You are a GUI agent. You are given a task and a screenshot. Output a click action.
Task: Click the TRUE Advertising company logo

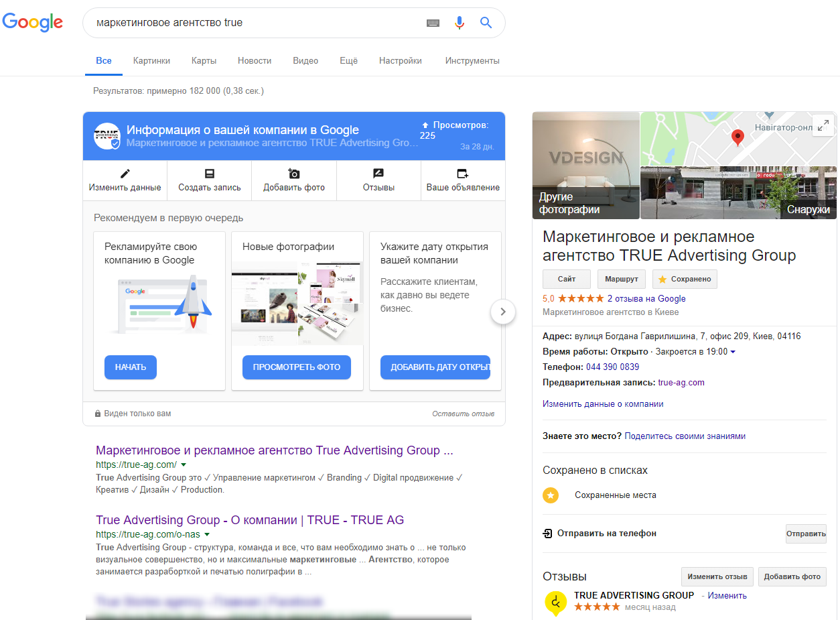point(107,136)
